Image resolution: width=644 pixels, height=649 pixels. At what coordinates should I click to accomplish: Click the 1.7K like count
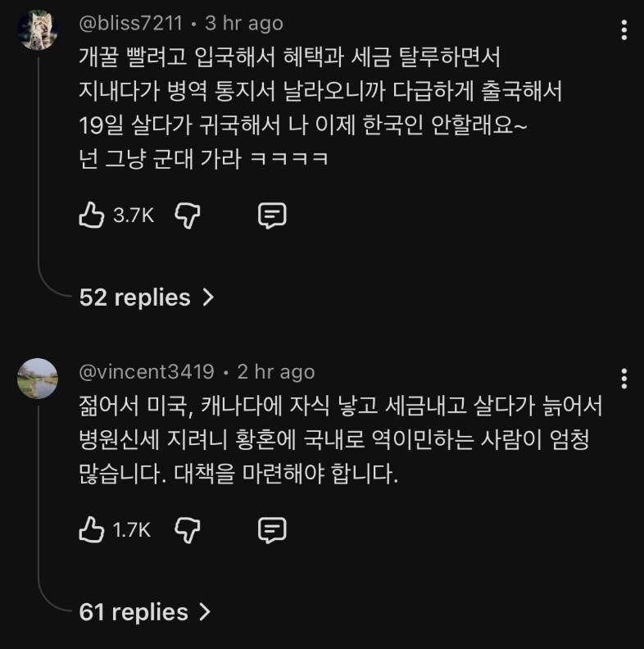(132, 529)
